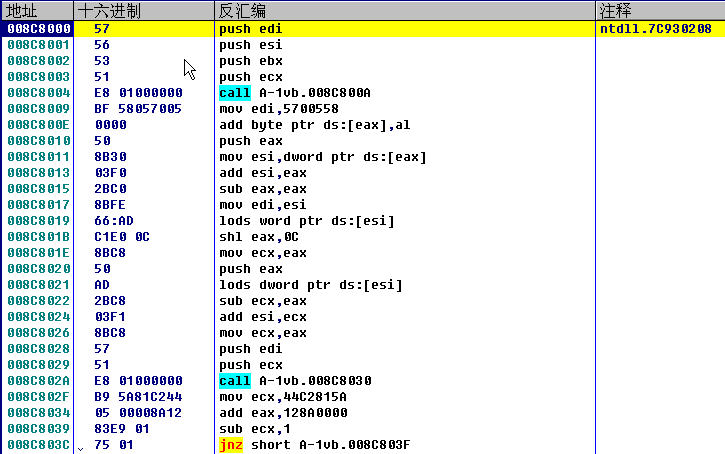Viewport: 725px width, 454px height.
Task: Select address 008C8026
Action: pos(39,333)
